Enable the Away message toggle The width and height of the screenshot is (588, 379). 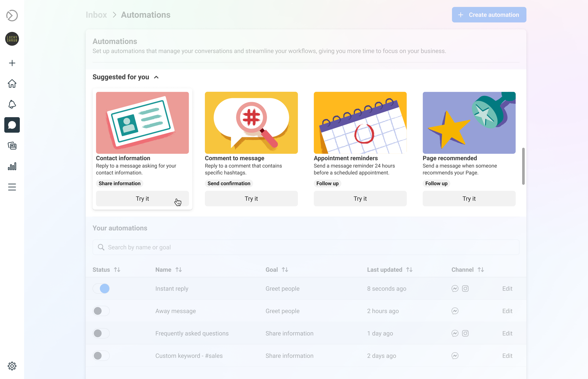coord(101,311)
